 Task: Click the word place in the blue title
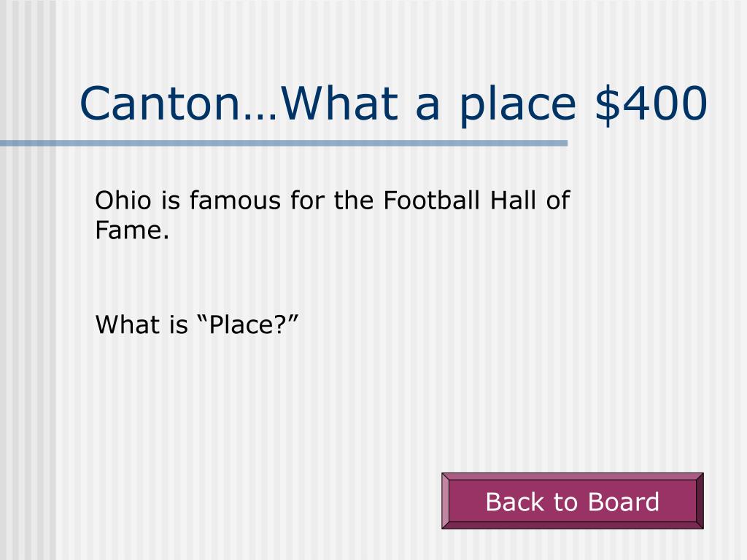point(518,106)
